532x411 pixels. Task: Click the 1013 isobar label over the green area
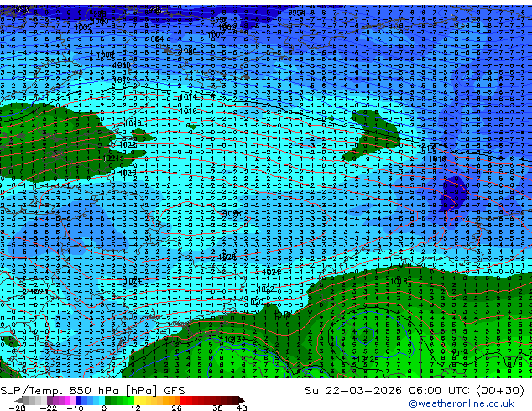(x=232, y=339)
